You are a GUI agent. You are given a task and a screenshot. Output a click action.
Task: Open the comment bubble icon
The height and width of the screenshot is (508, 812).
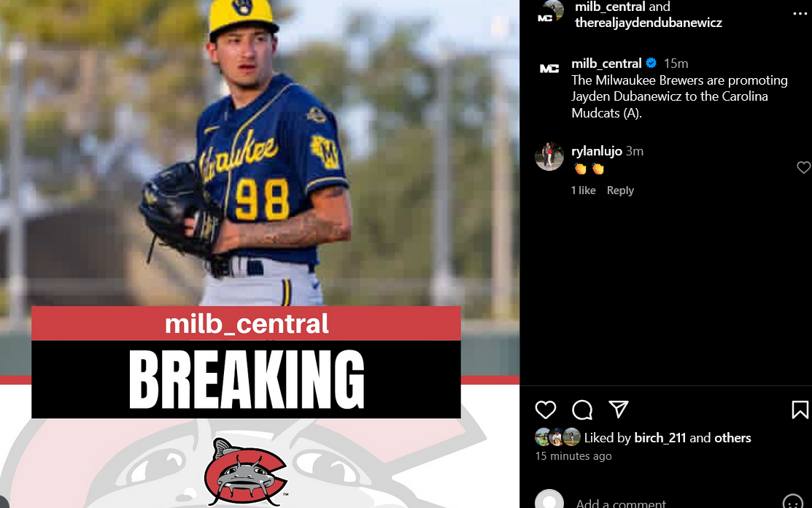pos(582,409)
